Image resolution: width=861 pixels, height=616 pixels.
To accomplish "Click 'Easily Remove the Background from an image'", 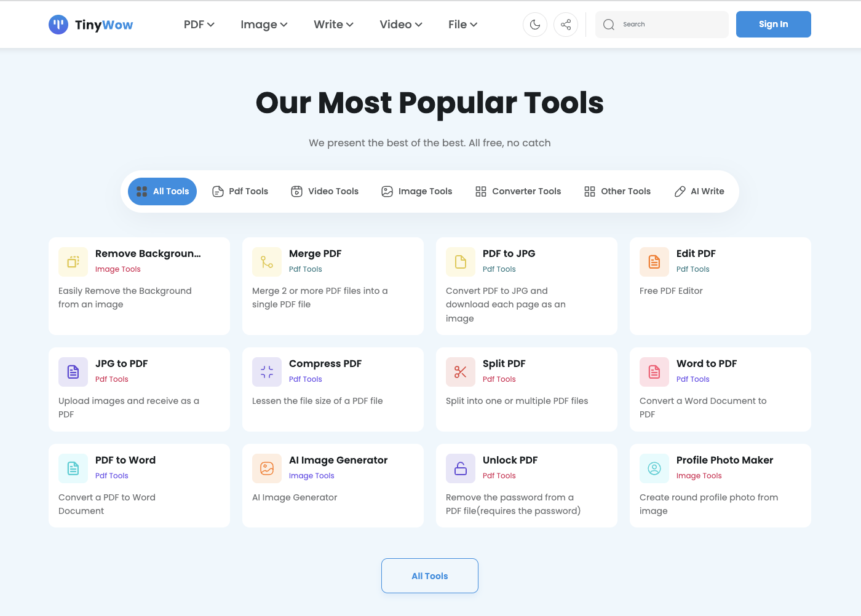I will point(125,298).
